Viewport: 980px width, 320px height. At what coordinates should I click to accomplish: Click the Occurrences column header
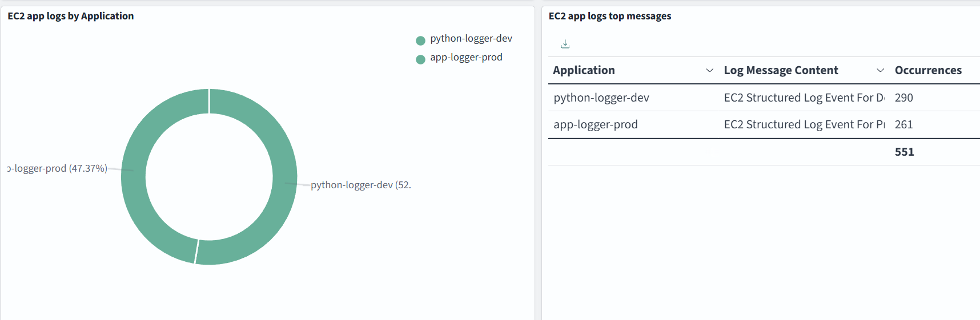point(928,70)
